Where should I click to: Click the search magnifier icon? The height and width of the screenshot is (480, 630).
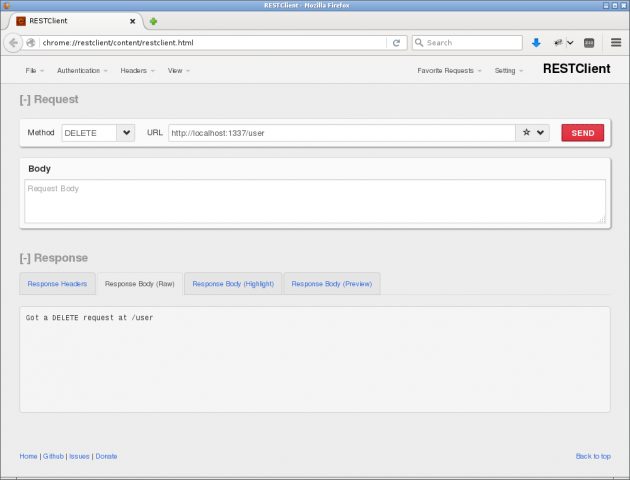click(x=419, y=42)
